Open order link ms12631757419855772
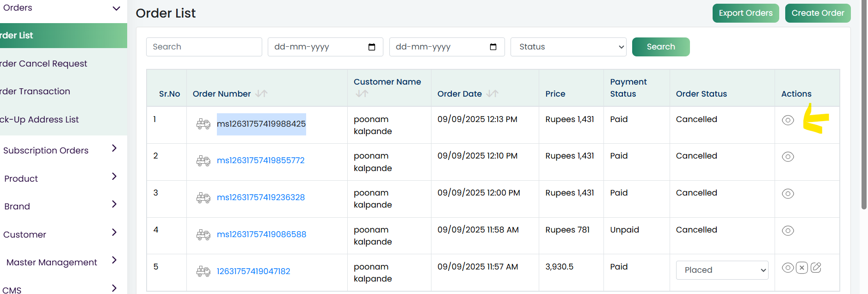868x294 pixels. (x=261, y=160)
